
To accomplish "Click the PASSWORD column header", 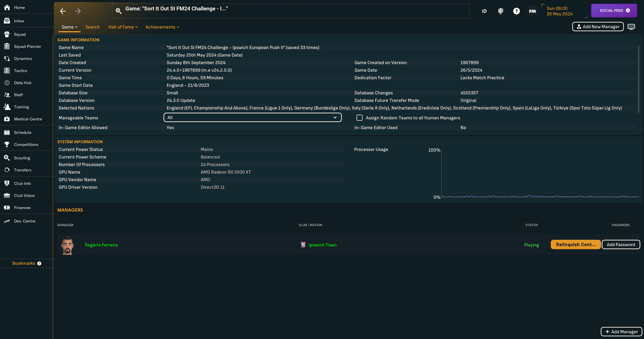I will (621, 225).
